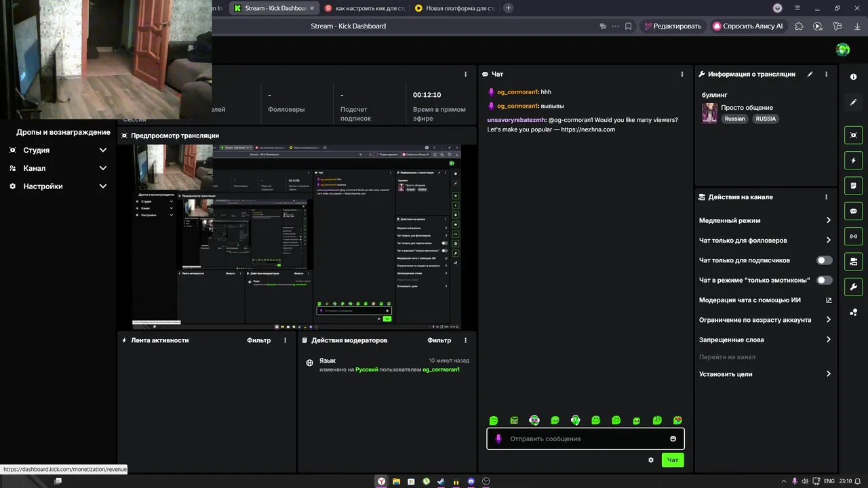Open the browser hamburger menu
The image size is (868, 488).
[x=797, y=8]
